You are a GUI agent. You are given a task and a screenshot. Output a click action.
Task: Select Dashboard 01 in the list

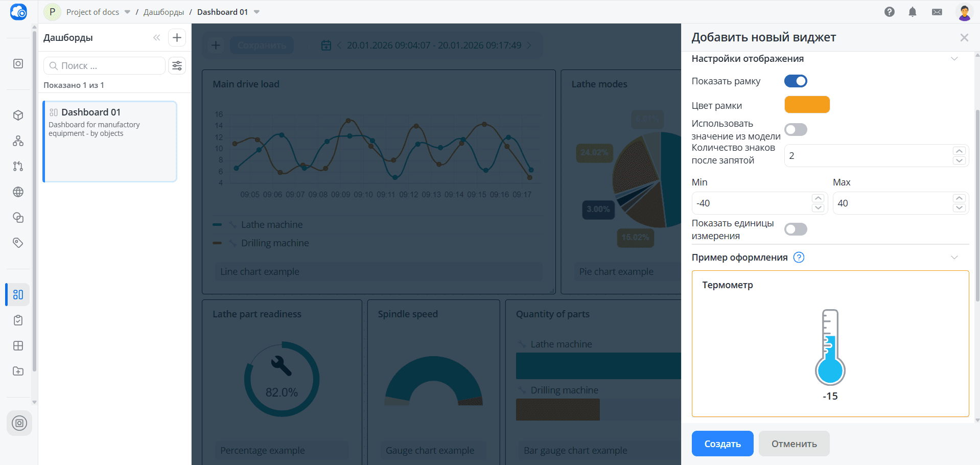(110, 142)
